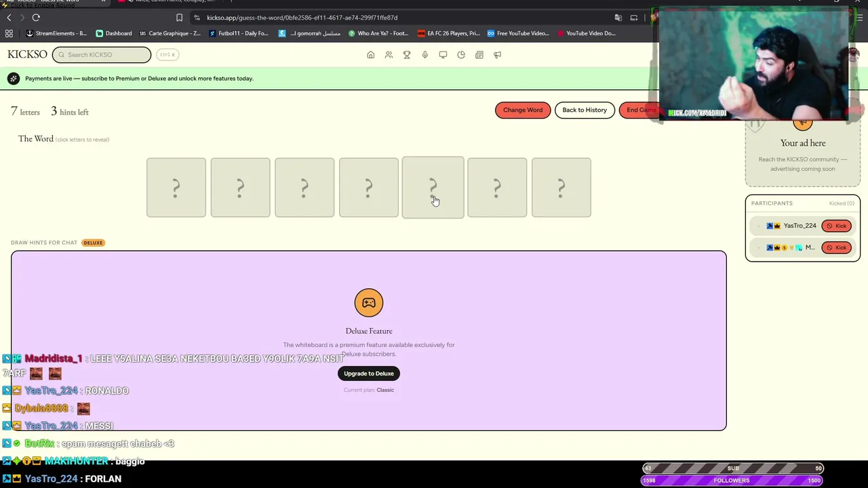Click the 'Your ad here' heading
This screenshot has width=868, height=488.
coord(803,143)
